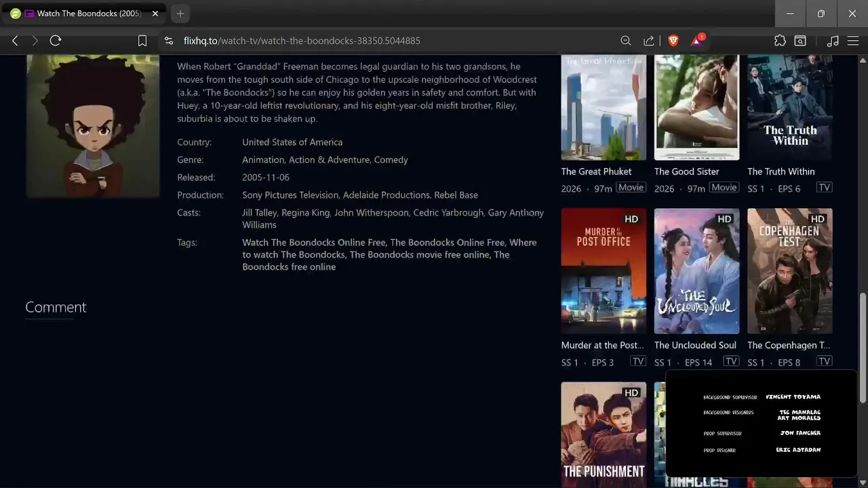Open the Comedy genre link
The image size is (868, 488).
pyautogui.click(x=391, y=160)
